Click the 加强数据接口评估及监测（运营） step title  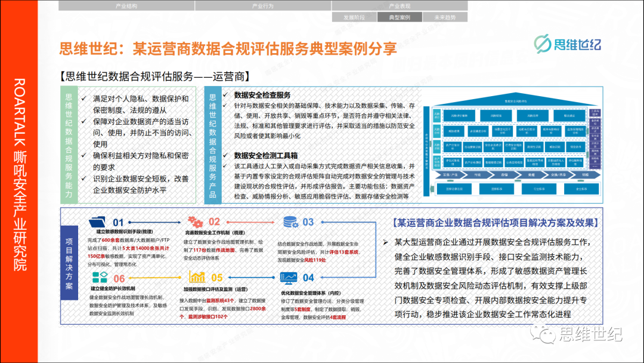click(x=216, y=289)
